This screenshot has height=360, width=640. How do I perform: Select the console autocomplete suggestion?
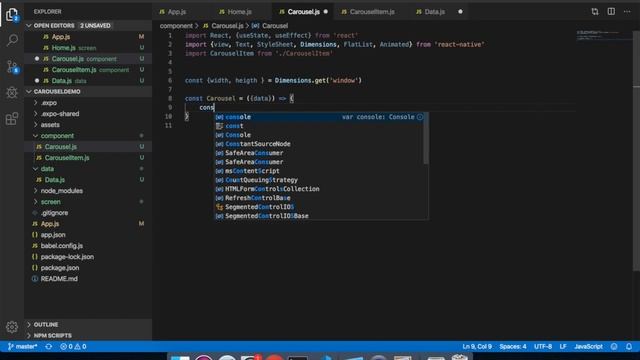pyautogui.click(x=319, y=117)
